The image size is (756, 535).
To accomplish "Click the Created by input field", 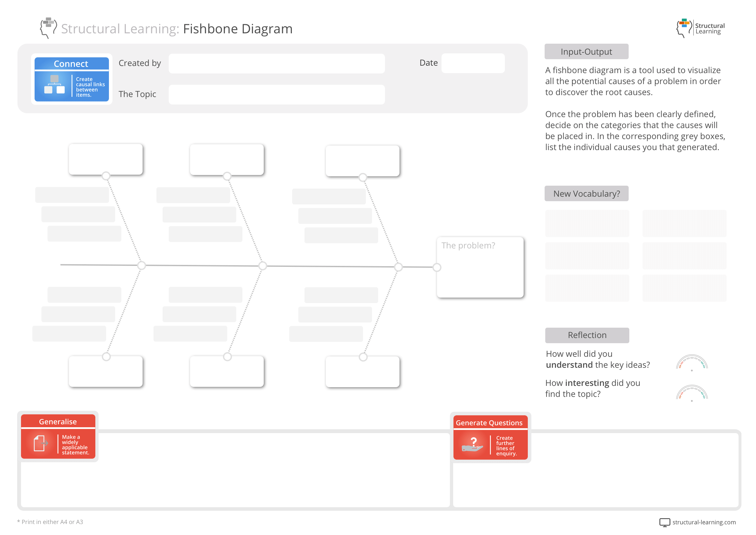I will tap(277, 64).
